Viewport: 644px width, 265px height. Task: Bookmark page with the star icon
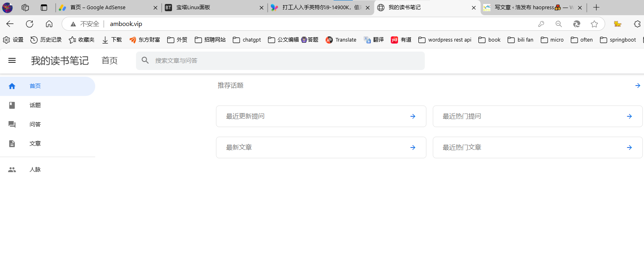click(x=594, y=24)
